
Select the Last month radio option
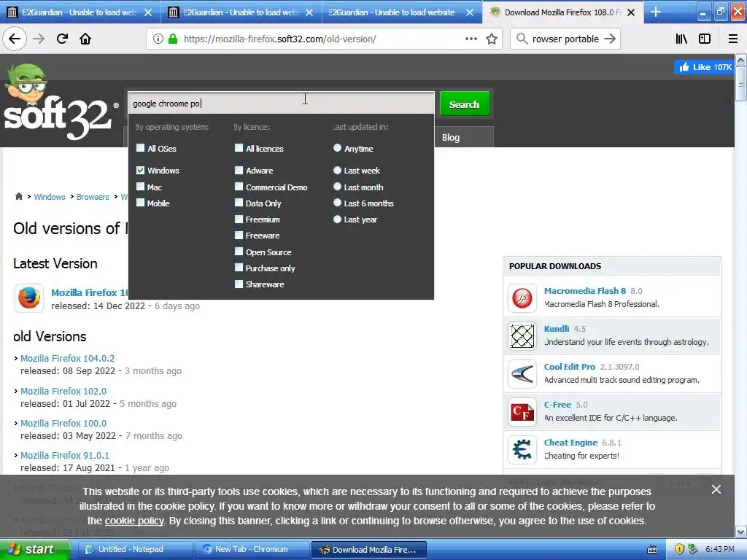pos(337,187)
